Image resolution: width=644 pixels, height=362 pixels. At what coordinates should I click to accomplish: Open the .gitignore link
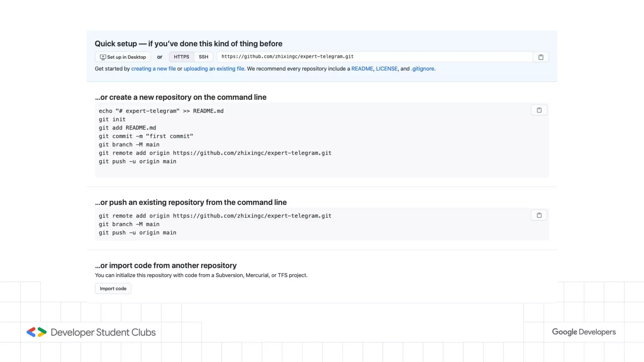pos(422,69)
